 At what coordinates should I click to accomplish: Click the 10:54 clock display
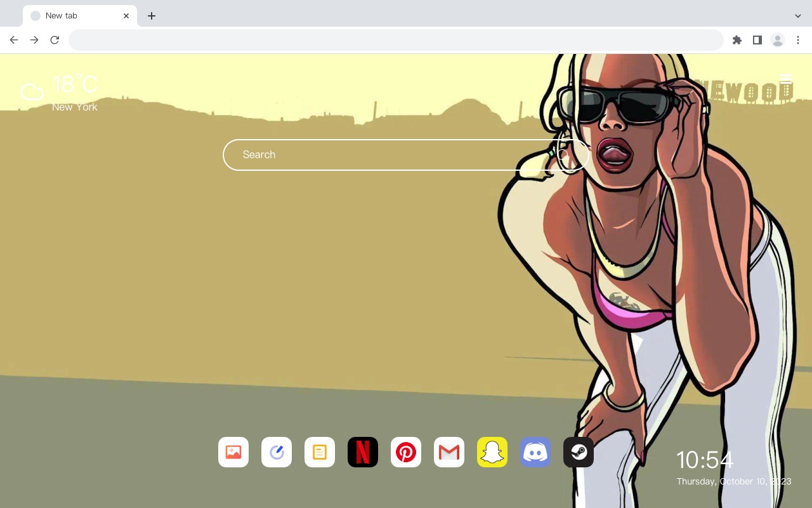(x=705, y=460)
